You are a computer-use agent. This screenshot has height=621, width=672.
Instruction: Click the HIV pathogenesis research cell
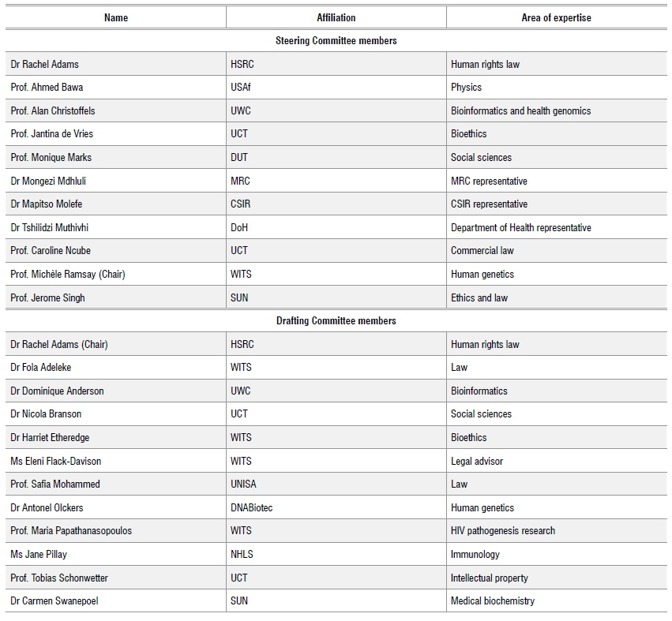(502, 531)
